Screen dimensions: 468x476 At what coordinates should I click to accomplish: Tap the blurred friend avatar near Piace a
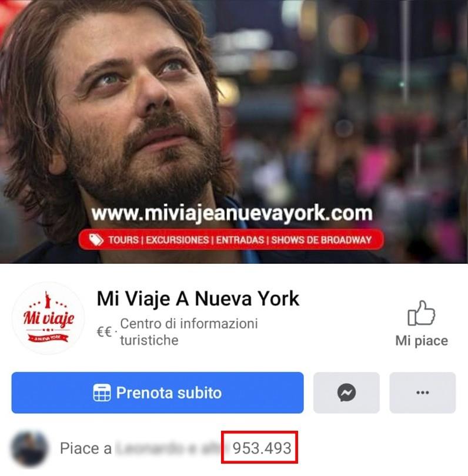(x=29, y=448)
